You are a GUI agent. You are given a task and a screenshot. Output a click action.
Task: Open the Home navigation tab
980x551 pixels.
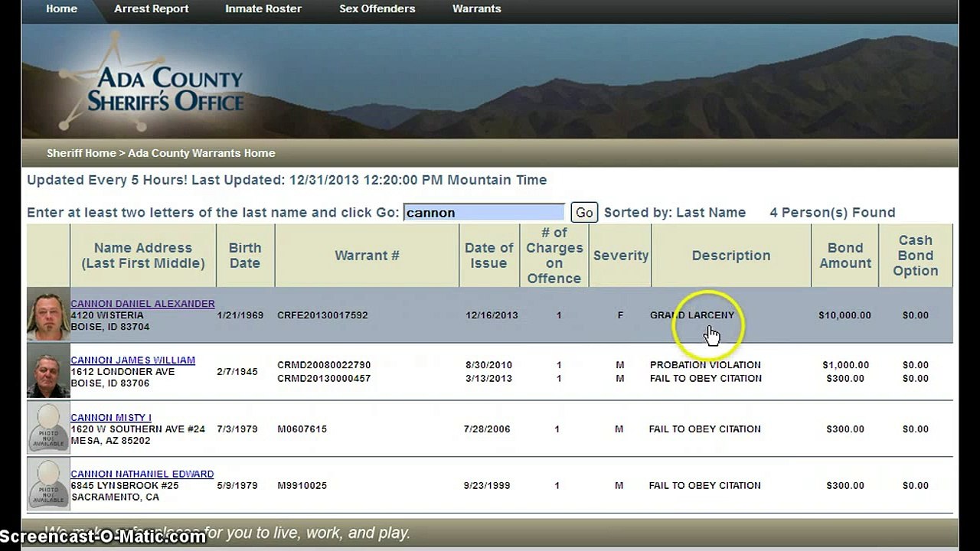pos(61,9)
